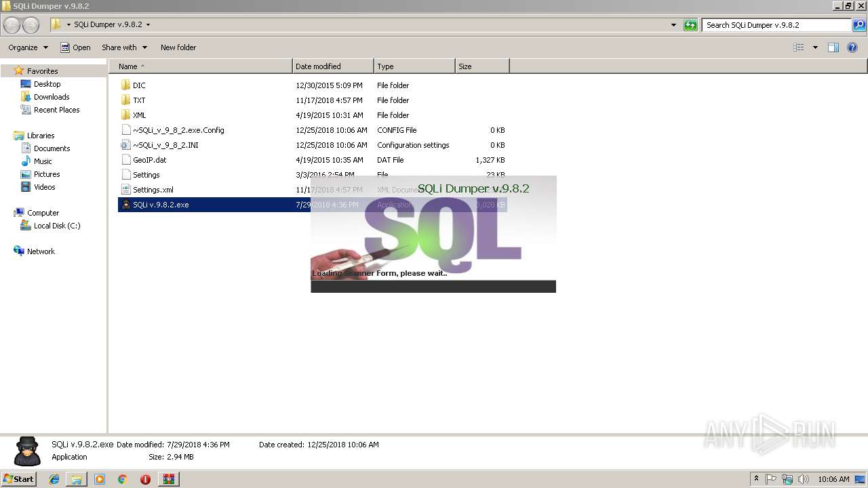Click the Start button

(19, 479)
